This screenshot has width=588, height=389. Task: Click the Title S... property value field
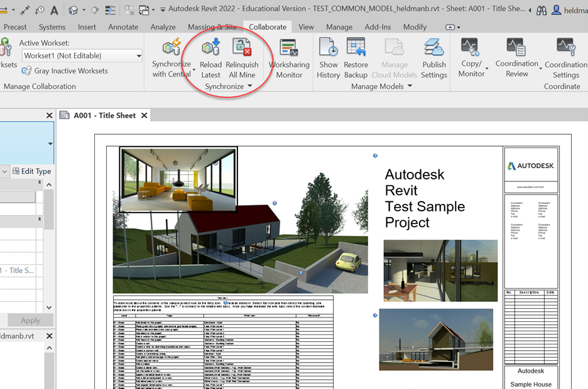[18, 270]
